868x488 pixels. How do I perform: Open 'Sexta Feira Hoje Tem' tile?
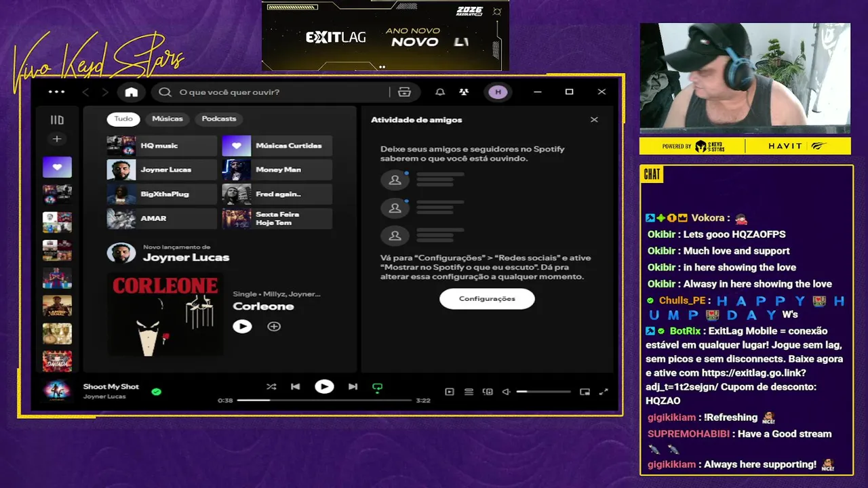(x=277, y=219)
